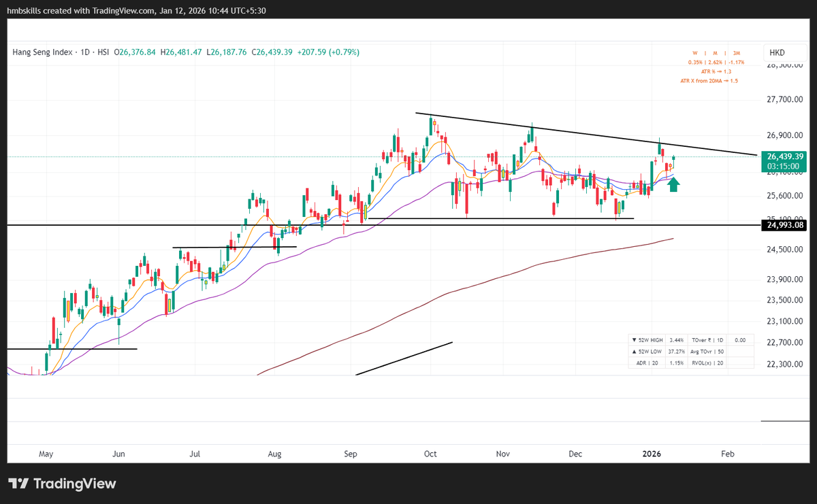817x504 pixels.
Task: Click the ATR X from 20MA readout
Action: pos(708,80)
